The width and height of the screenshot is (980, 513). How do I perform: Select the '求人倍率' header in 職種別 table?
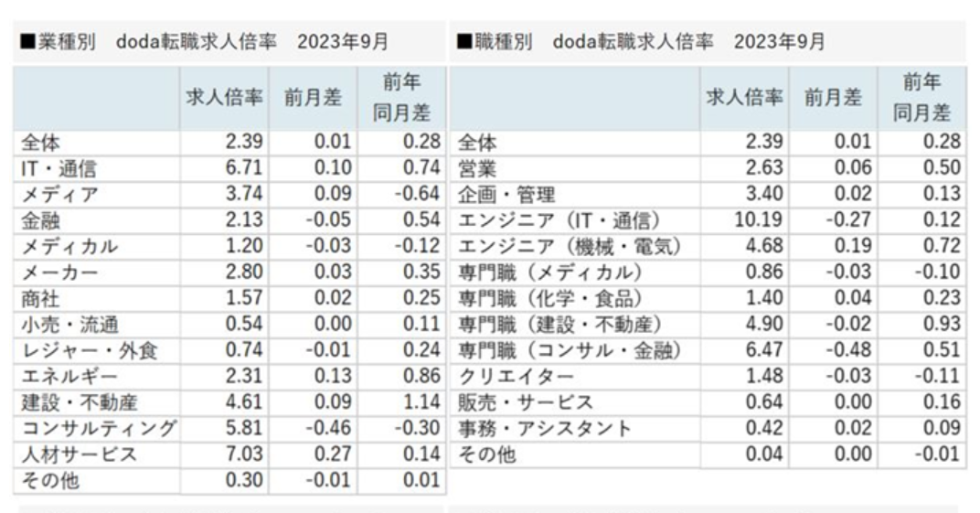tap(744, 98)
